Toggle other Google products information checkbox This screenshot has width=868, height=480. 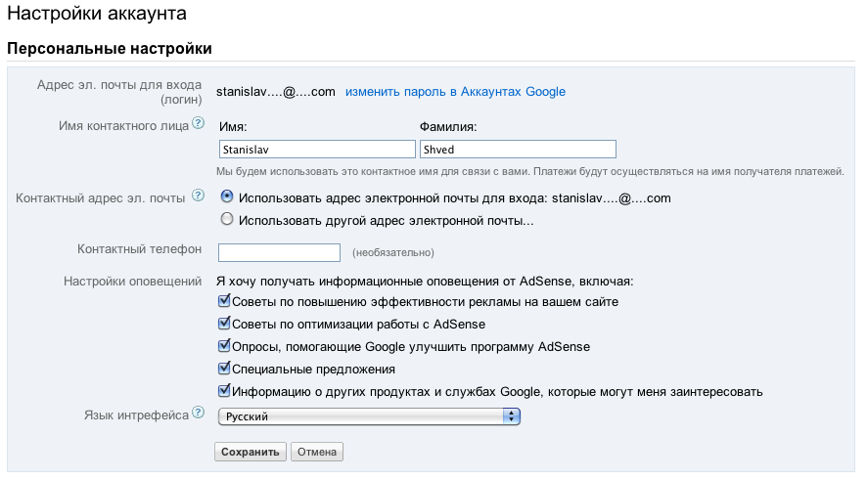223,392
